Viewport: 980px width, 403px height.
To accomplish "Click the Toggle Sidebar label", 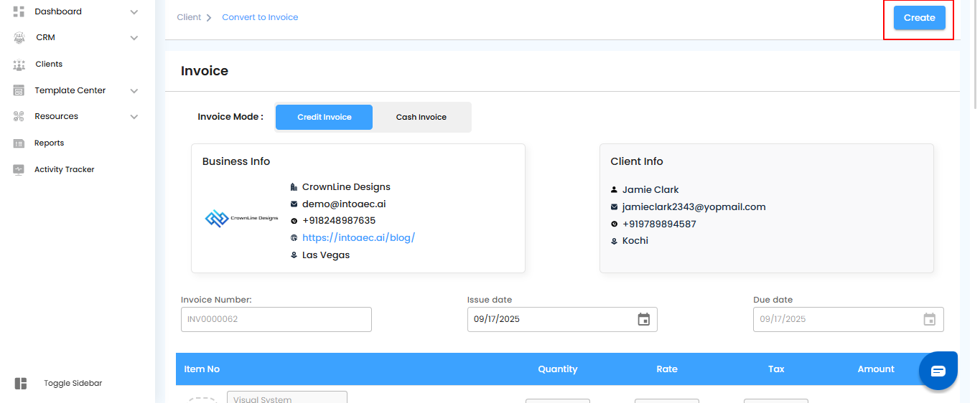I will 73,383.
